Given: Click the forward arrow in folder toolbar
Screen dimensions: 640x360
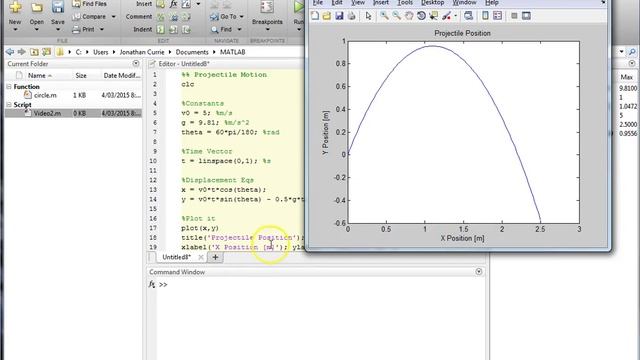Looking at the screenshot, I should (22, 52).
